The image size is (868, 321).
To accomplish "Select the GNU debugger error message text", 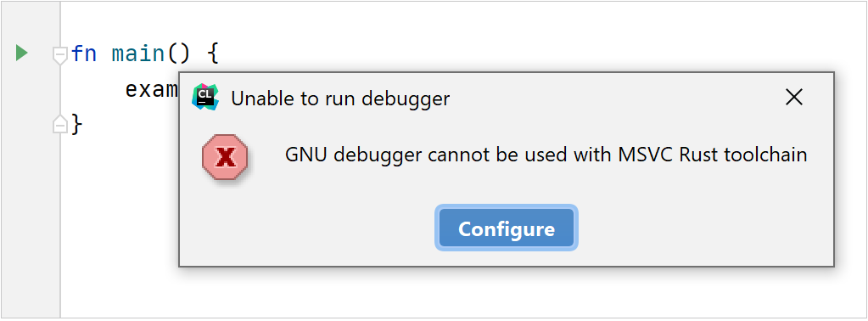I will coord(546,155).
